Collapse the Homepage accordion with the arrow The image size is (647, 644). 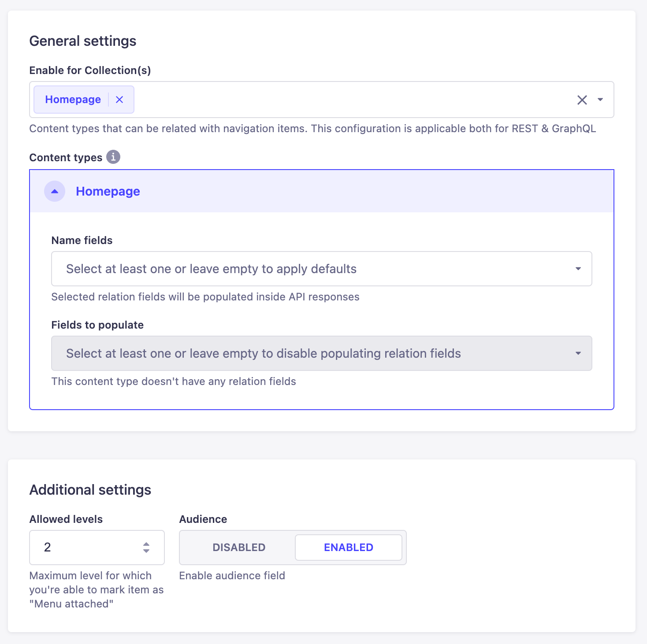pyautogui.click(x=55, y=191)
